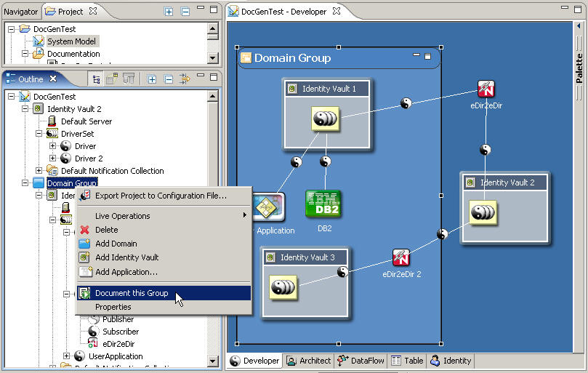This screenshot has height=373, width=588.
Task: Click Identity Vault 2 title bar in diagram
Action: tap(504, 183)
